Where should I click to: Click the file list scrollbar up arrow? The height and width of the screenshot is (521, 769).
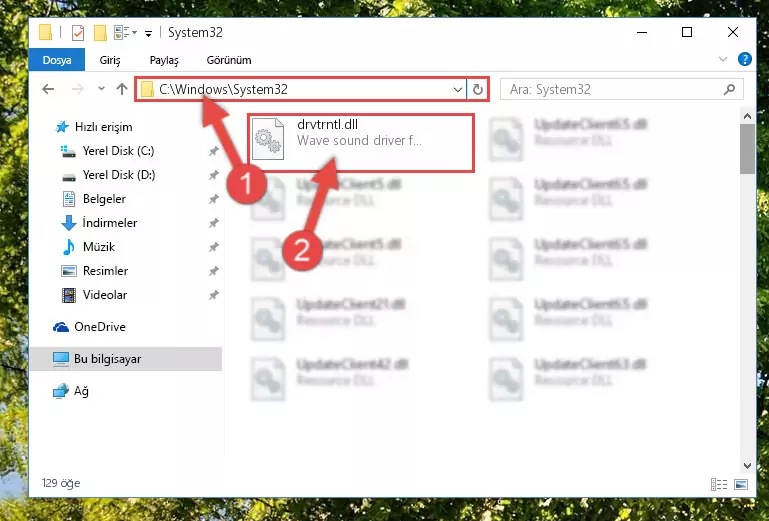click(x=747, y=116)
